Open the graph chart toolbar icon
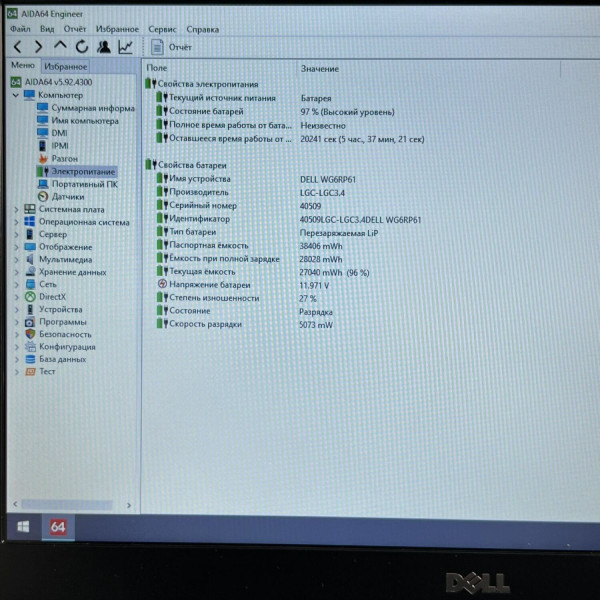This screenshot has width=600, height=600. 126,47
